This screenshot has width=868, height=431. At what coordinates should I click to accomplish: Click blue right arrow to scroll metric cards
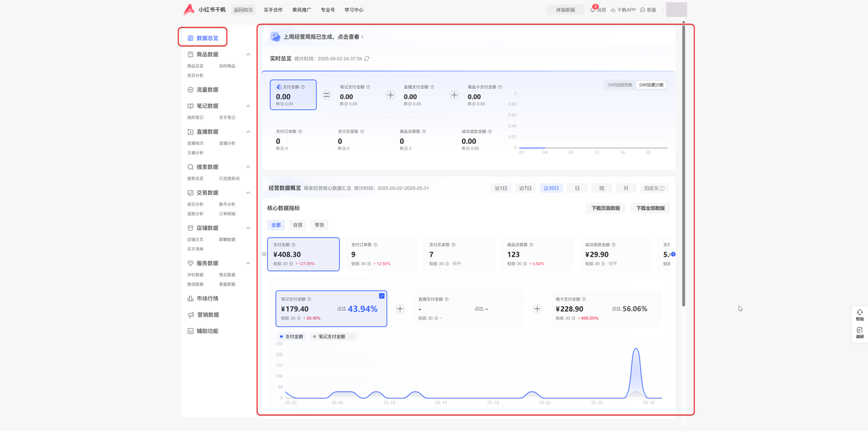[673, 255]
